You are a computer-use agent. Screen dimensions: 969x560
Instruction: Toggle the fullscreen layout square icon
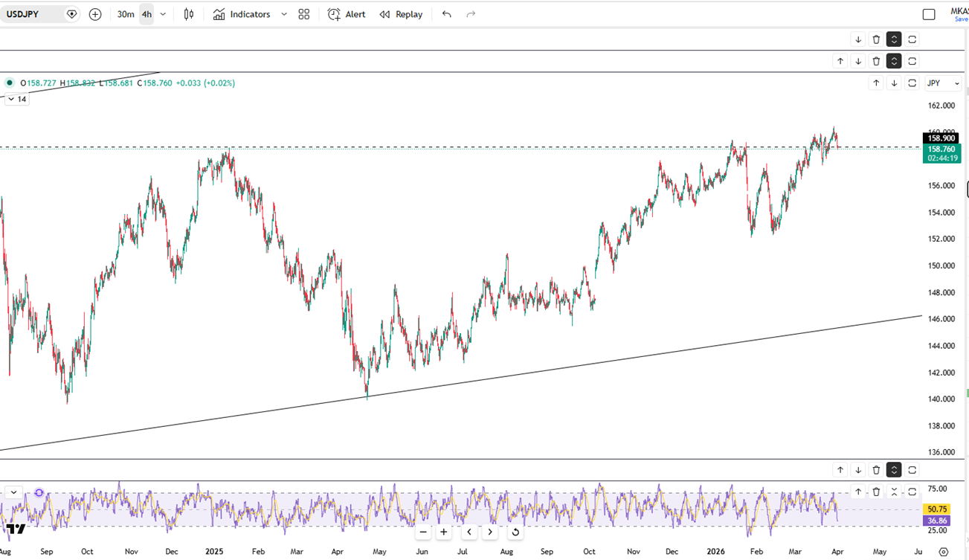point(929,14)
